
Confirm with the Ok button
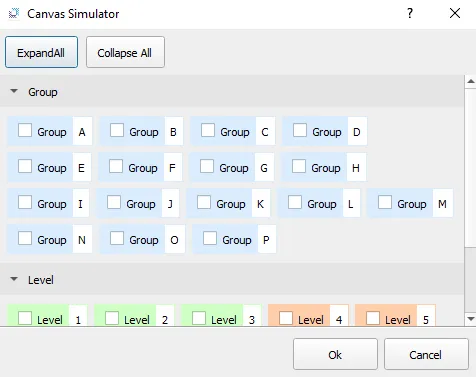point(335,354)
